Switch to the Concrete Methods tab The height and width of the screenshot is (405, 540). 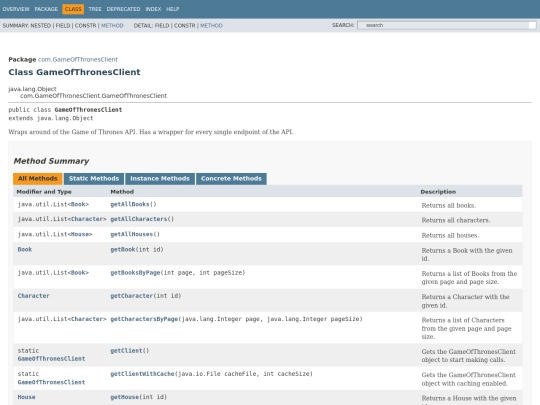click(x=231, y=179)
